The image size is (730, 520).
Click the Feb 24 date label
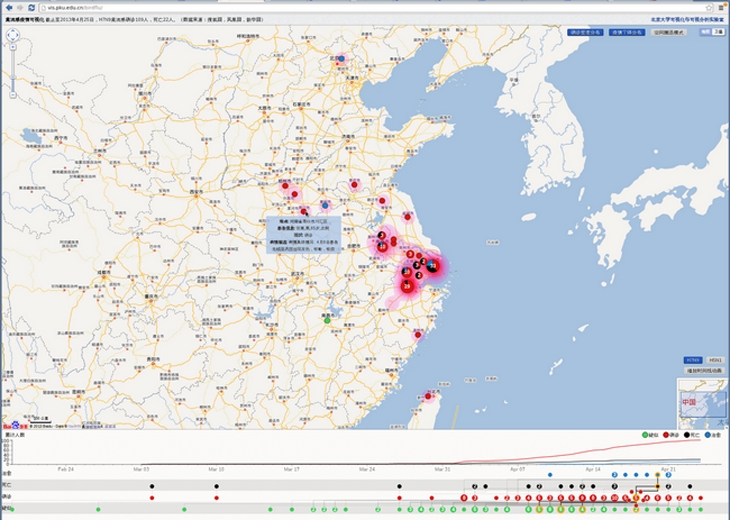66,469
